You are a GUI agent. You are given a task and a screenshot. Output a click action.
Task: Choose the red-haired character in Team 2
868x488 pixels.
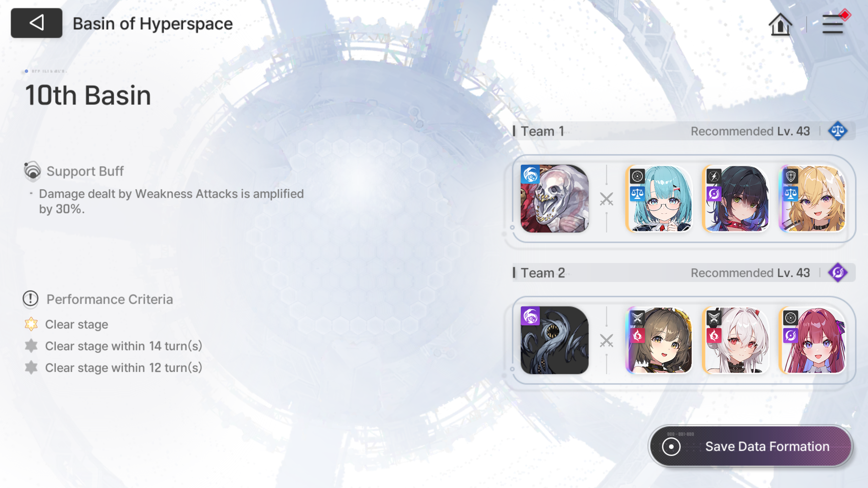(x=812, y=340)
